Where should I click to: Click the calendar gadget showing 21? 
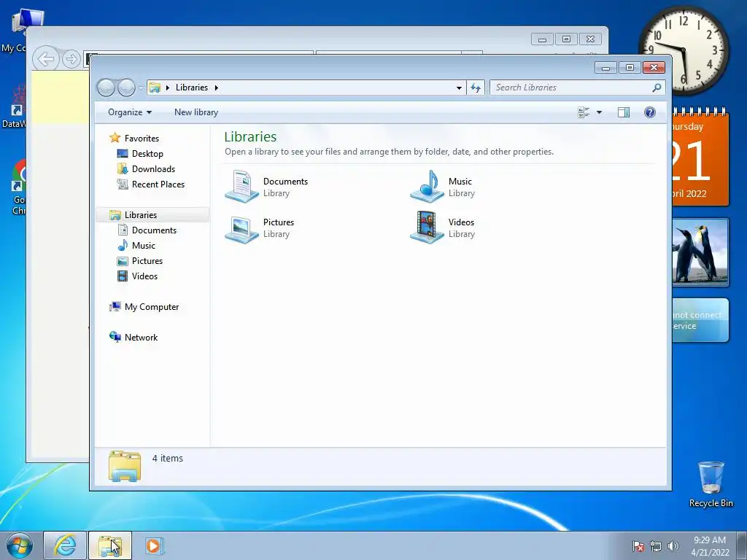click(x=700, y=158)
